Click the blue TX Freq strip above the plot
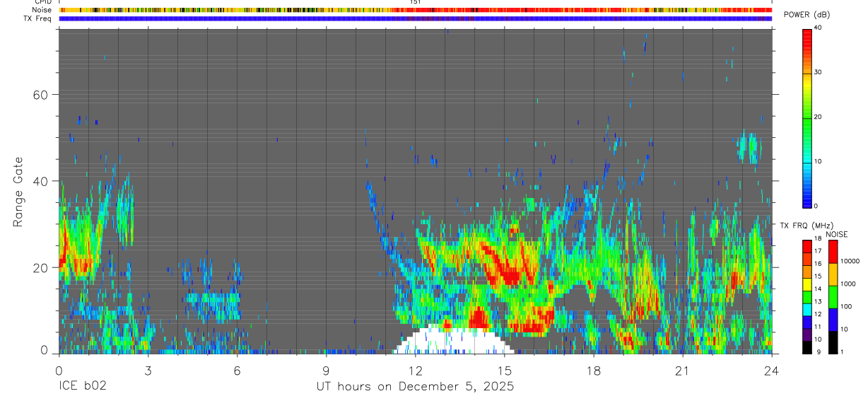Image resolution: width=868 pixels, height=401 pixels. (x=416, y=18)
